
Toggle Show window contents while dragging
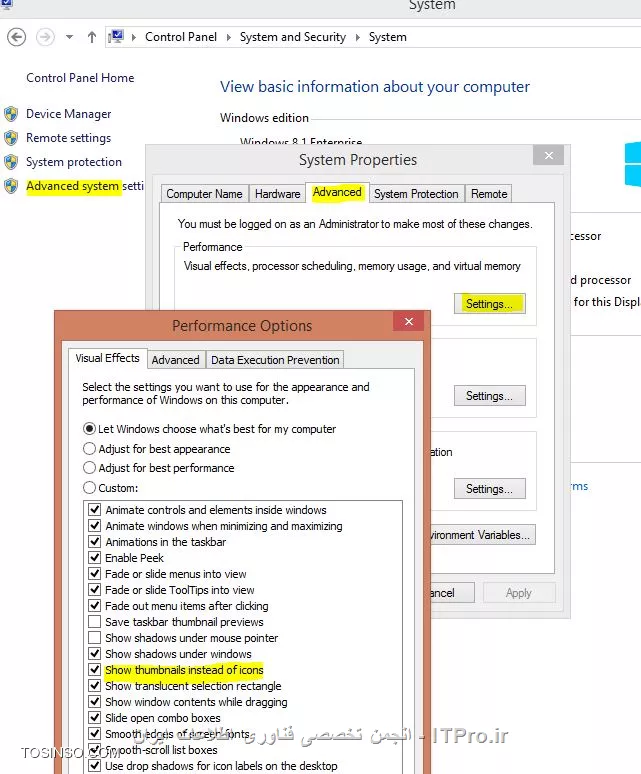click(x=95, y=701)
